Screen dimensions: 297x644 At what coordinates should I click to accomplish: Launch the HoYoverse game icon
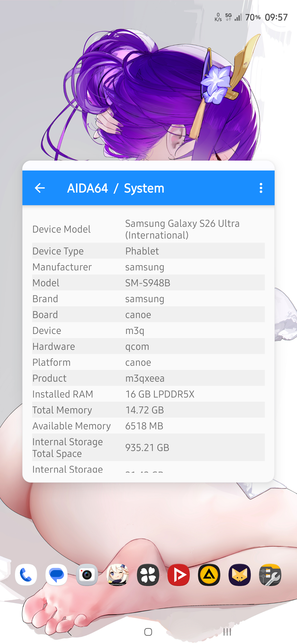point(117,575)
